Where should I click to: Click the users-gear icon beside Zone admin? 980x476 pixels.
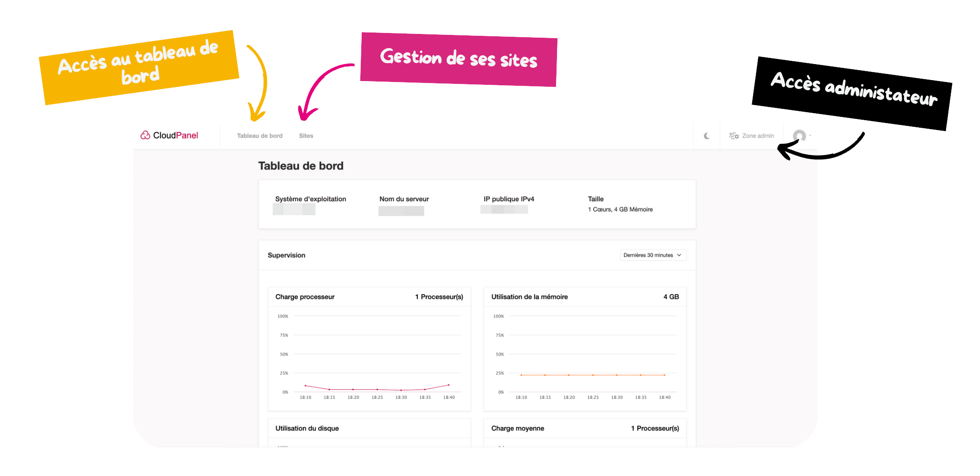coord(734,136)
